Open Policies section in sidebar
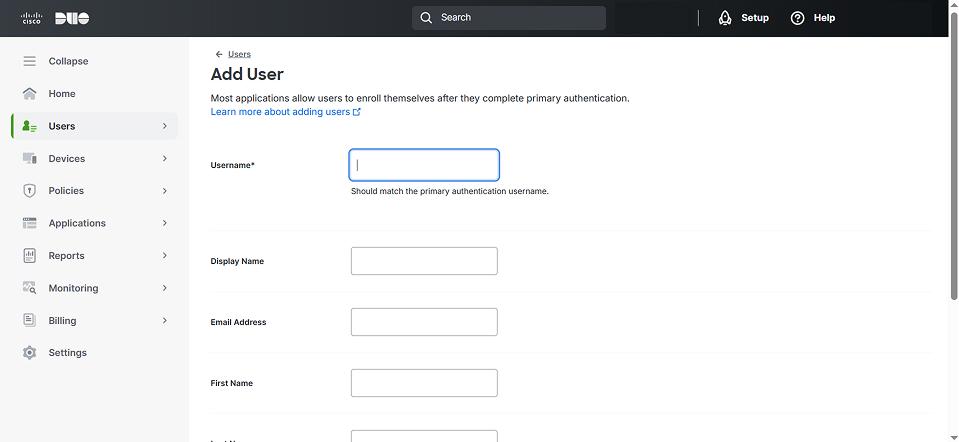Viewport: 959px width, 442px height. (x=66, y=191)
